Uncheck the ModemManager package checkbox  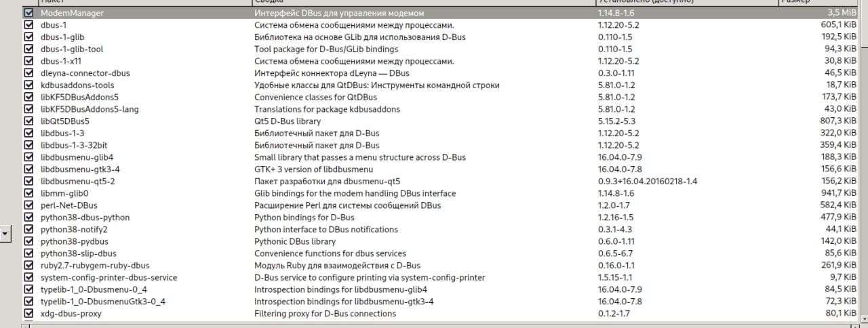[x=28, y=13]
